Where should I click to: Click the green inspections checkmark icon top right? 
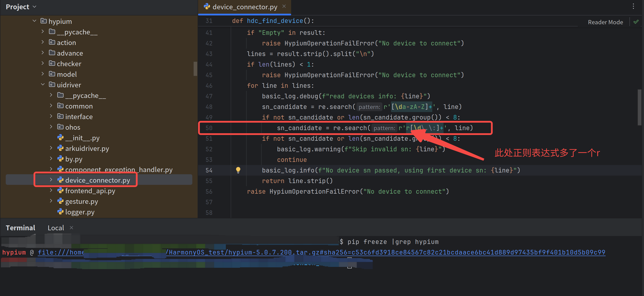coord(636,22)
